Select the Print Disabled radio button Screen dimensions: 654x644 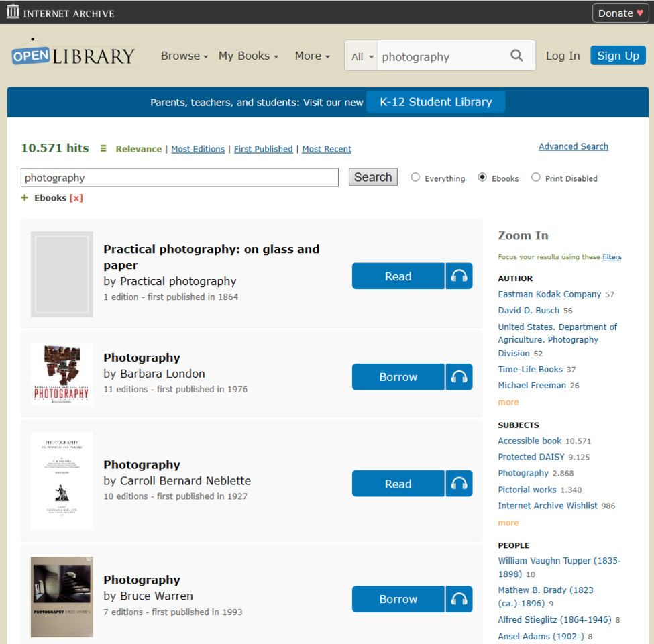[536, 176]
